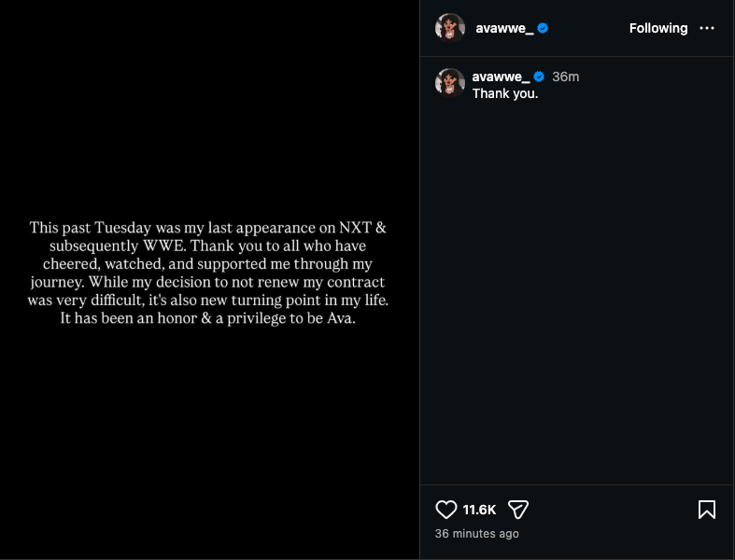
Task: Click the 36m caption timestamp
Action: coord(566,77)
